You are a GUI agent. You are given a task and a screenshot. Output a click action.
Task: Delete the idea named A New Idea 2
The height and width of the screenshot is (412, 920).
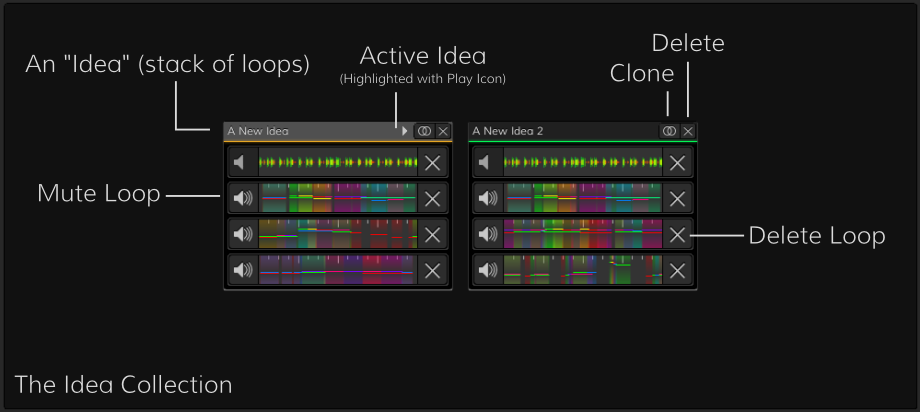tap(688, 131)
